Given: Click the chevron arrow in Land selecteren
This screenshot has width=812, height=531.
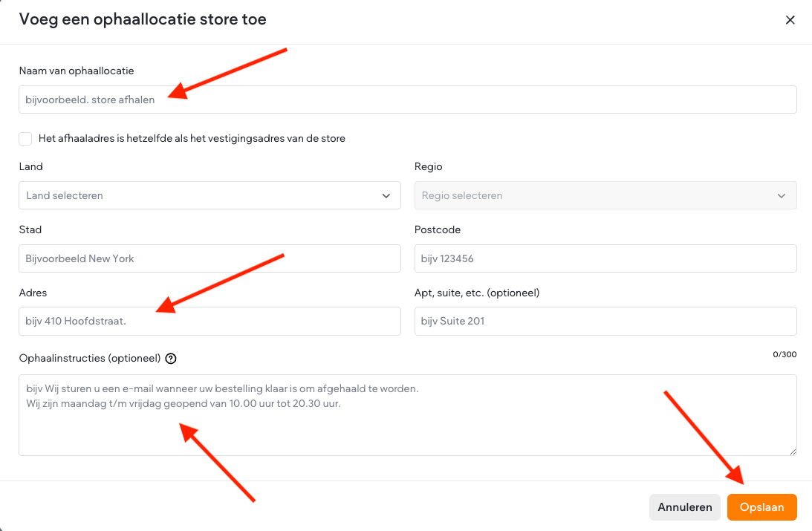Looking at the screenshot, I should tap(386, 196).
